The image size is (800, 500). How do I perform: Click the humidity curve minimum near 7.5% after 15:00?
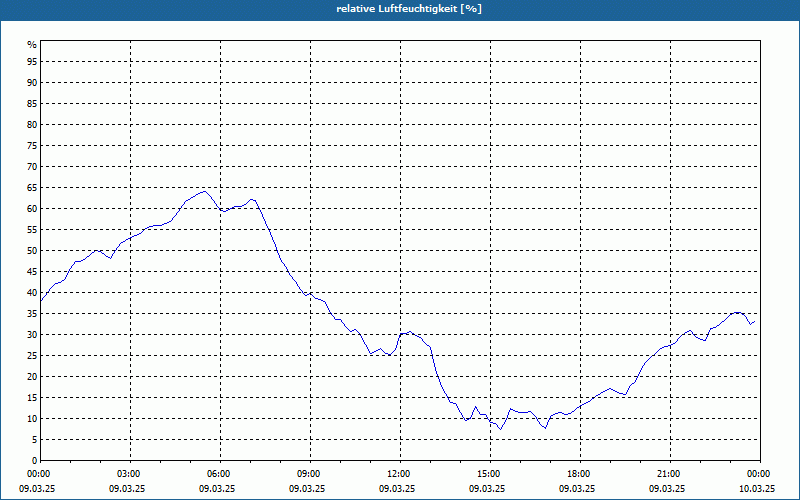pos(501,429)
